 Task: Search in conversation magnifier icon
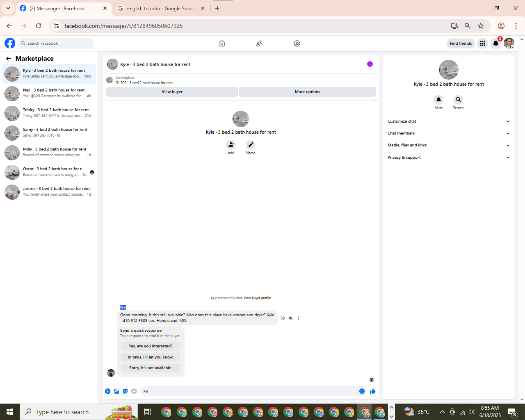click(458, 100)
